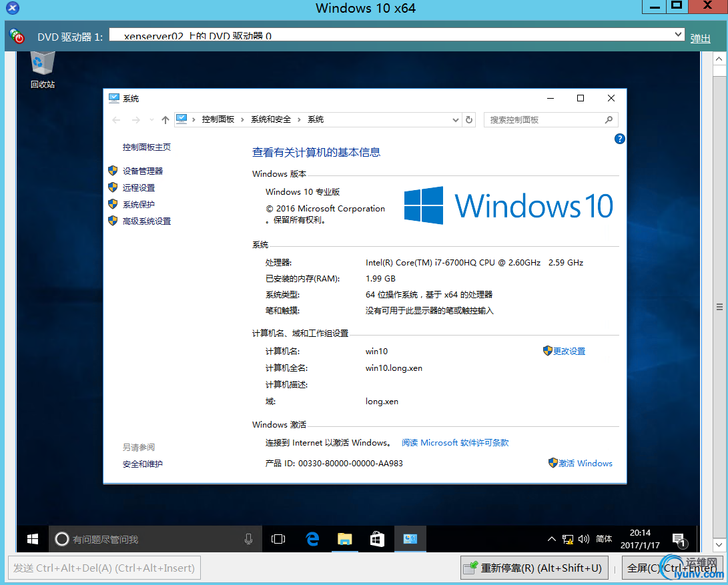The image size is (728, 585).
Task: Open 控制面板主页 link
Action: pyautogui.click(x=146, y=147)
